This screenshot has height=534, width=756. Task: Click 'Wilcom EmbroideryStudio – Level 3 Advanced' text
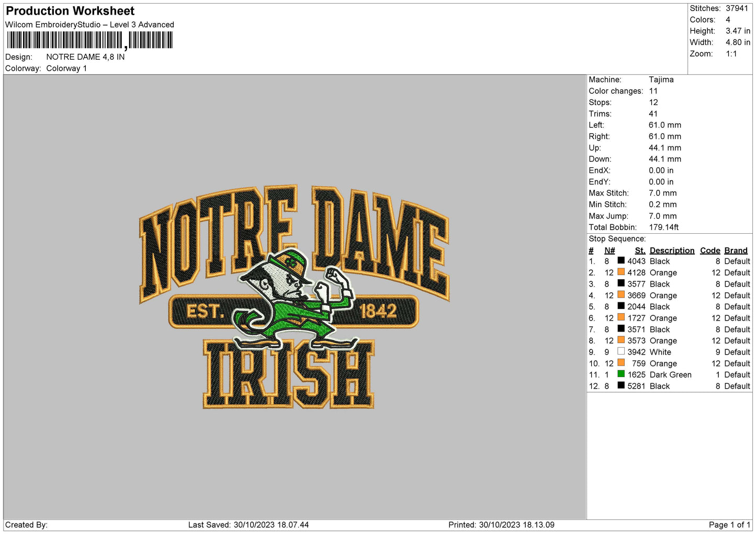click(x=89, y=25)
